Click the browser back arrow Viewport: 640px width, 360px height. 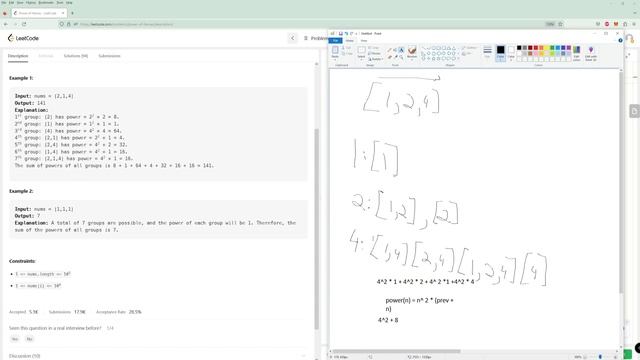(5, 24)
